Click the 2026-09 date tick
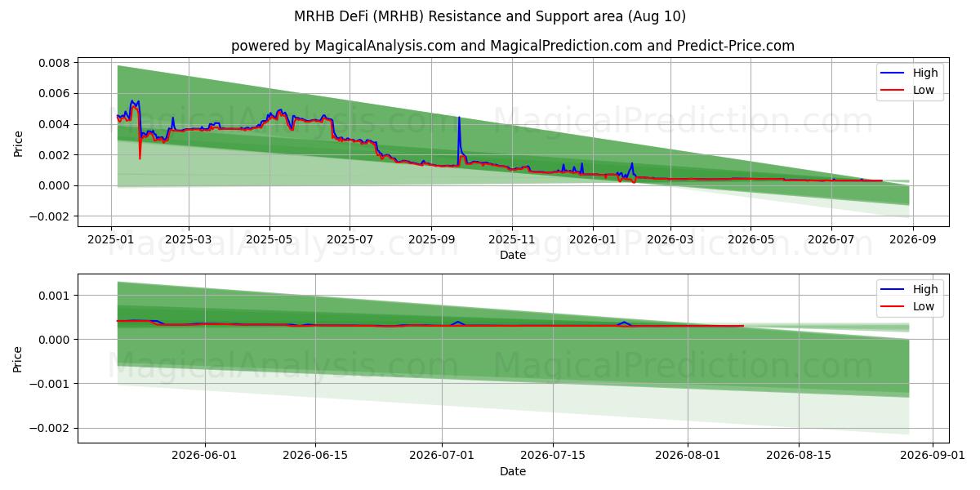Image resolution: width=980 pixels, height=490 pixels. click(912, 240)
